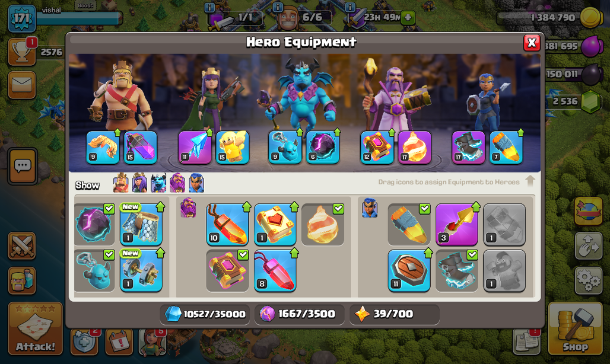This screenshot has height=364, width=610.
Task: Add time with the green plus button
Action: tap(408, 17)
